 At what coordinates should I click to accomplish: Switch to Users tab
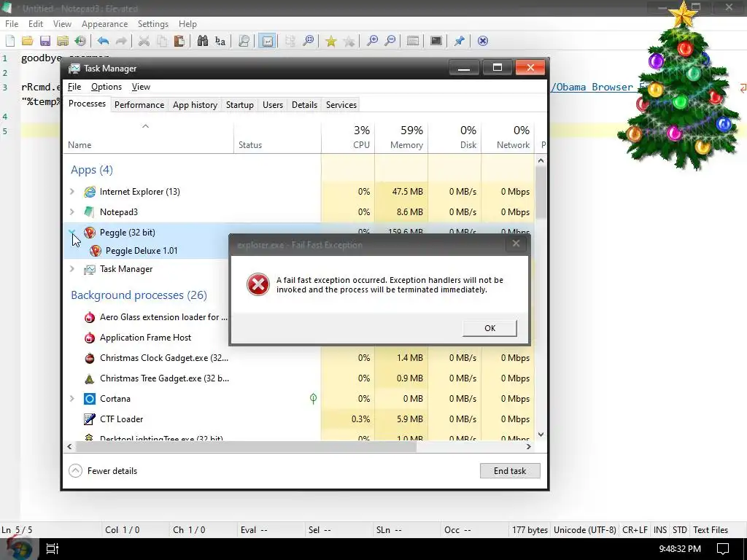[273, 105]
